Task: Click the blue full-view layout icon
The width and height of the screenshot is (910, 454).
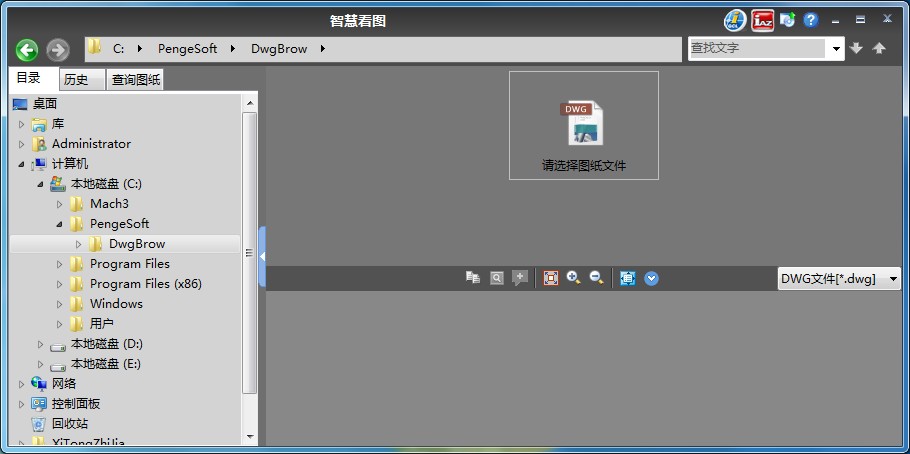Action: coord(627,278)
